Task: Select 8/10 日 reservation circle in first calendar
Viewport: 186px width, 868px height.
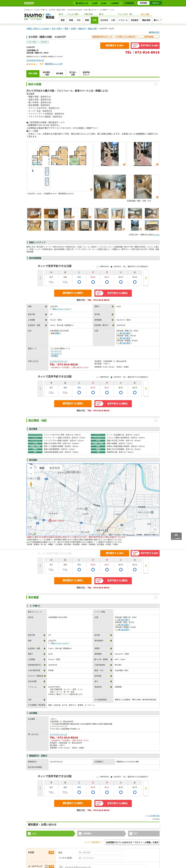Action: click(x=93, y=282)
